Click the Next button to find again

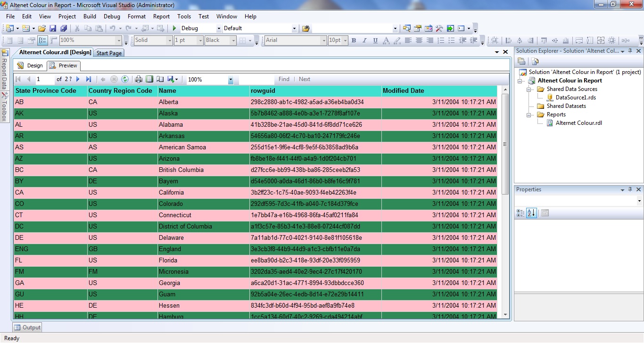click(x=304, y=79)
